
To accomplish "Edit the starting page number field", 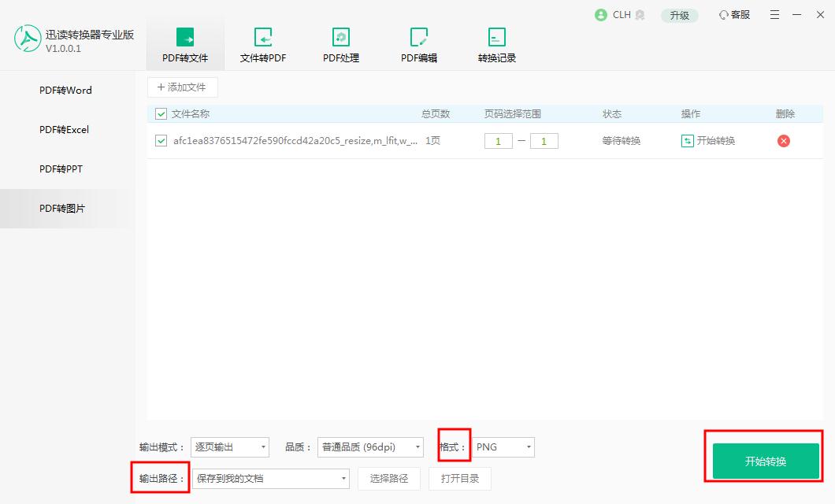I will [498, 141].
